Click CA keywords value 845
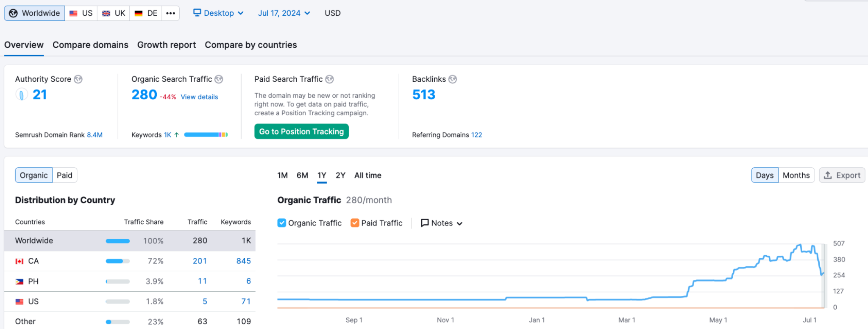Image resolution: width=868 pixels, height=329 pixels. 244,261
